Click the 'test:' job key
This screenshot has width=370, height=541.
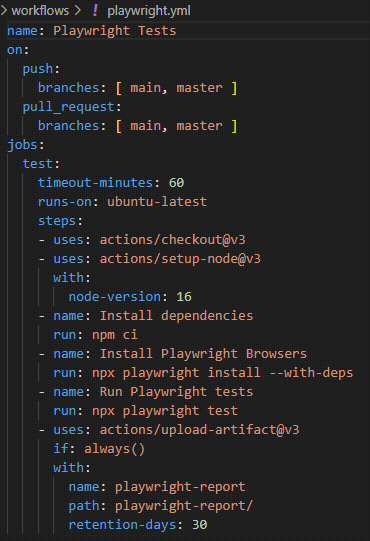41,164
